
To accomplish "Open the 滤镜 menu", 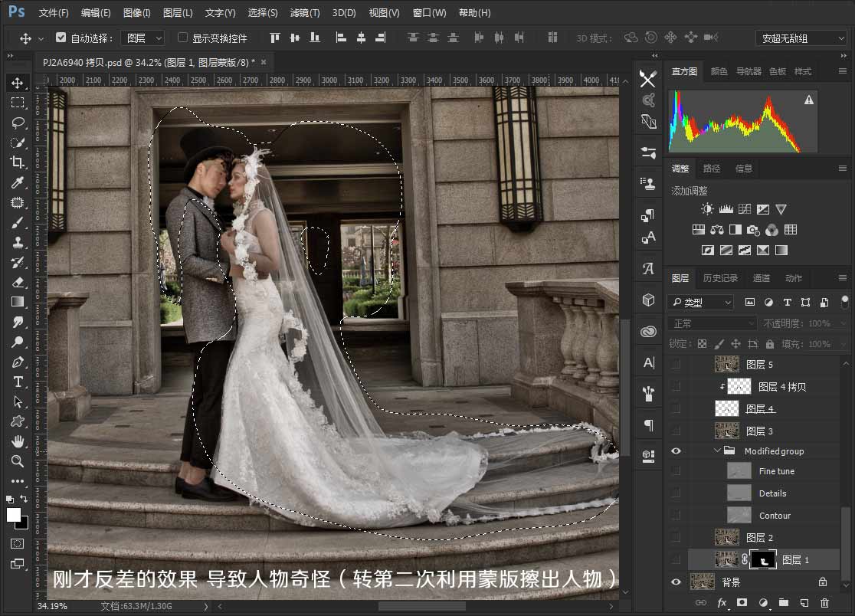I will 303,12.
